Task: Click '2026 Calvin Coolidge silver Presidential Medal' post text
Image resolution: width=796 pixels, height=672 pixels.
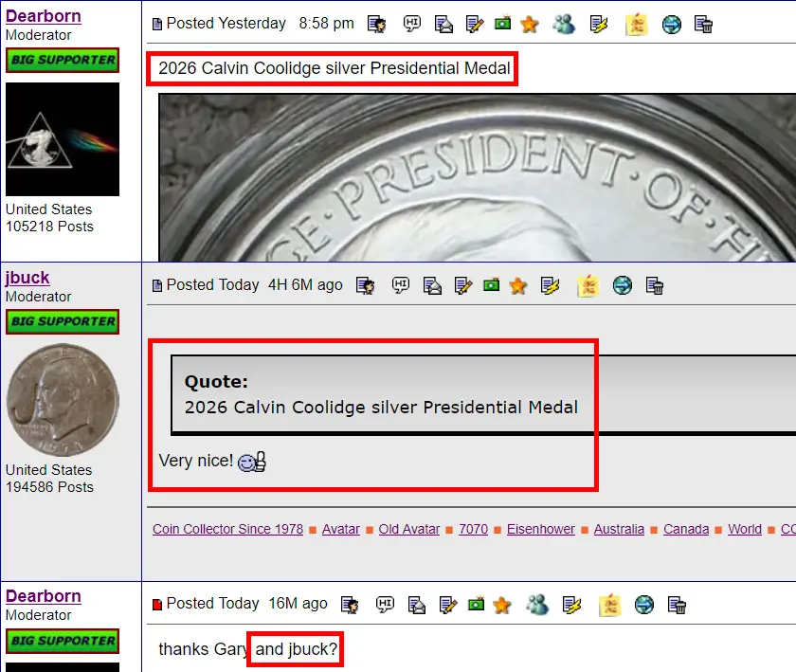Action: point(334,68)
